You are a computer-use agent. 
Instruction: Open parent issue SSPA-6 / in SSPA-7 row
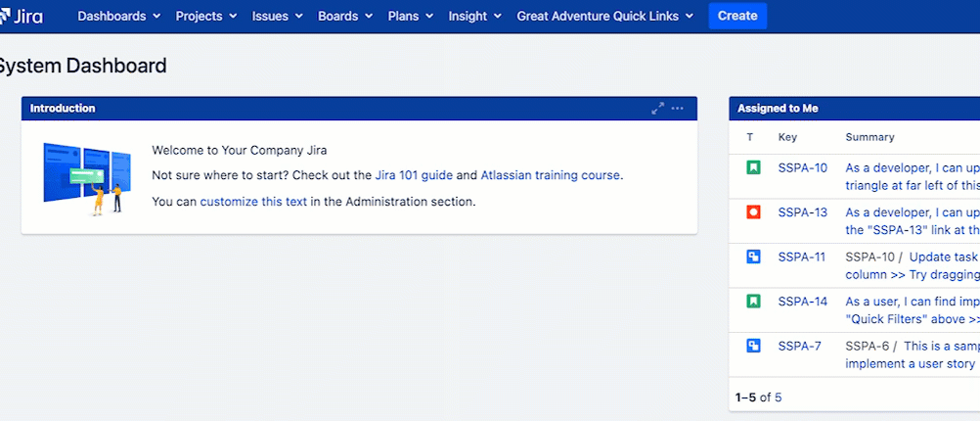(x=869, y=346)
